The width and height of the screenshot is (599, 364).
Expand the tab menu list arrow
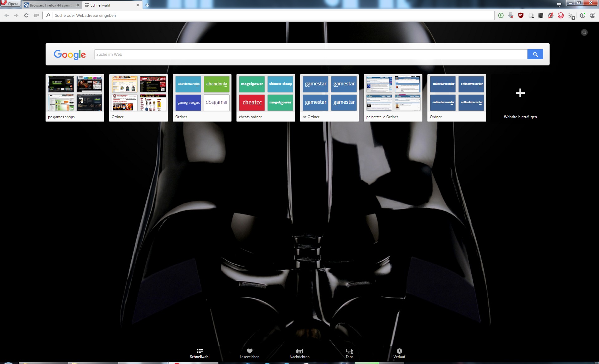click(559, 5)
